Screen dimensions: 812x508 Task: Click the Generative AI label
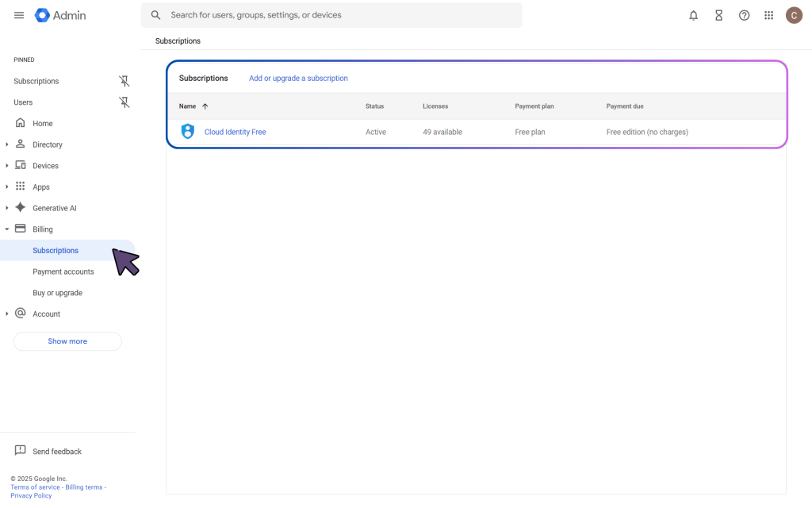tap(55, 209)
